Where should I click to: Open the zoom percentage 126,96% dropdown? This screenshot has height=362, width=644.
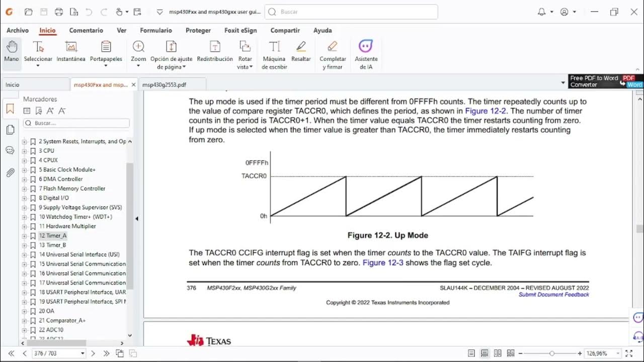coord(618,353)
